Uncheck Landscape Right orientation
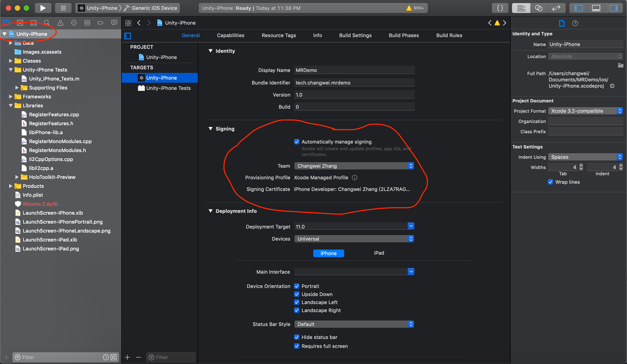This screenshot has height=364, width=627. (x=296, y=310)
